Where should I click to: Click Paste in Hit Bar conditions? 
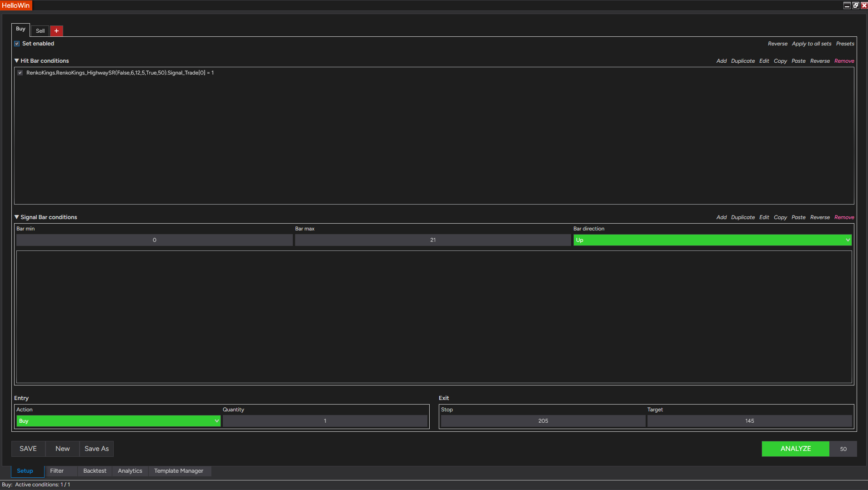798,61
